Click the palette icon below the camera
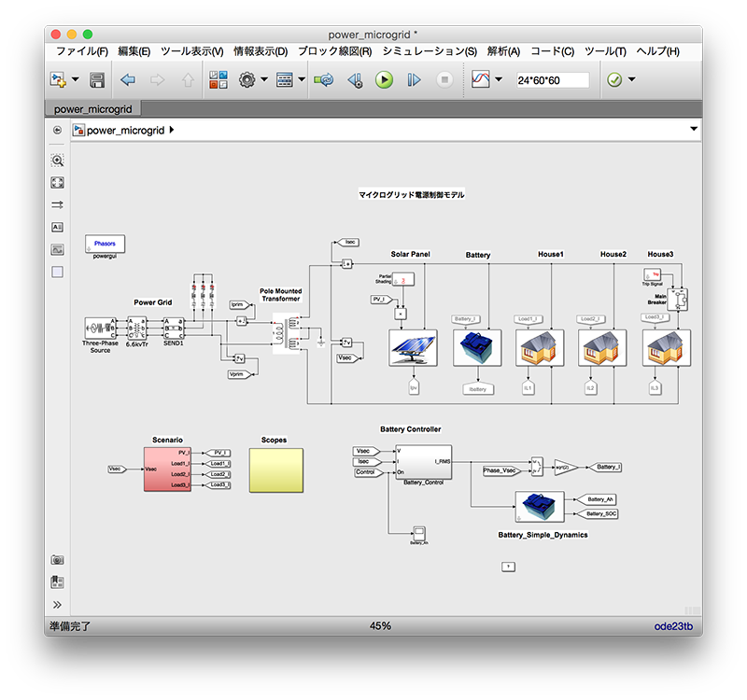 57,581
